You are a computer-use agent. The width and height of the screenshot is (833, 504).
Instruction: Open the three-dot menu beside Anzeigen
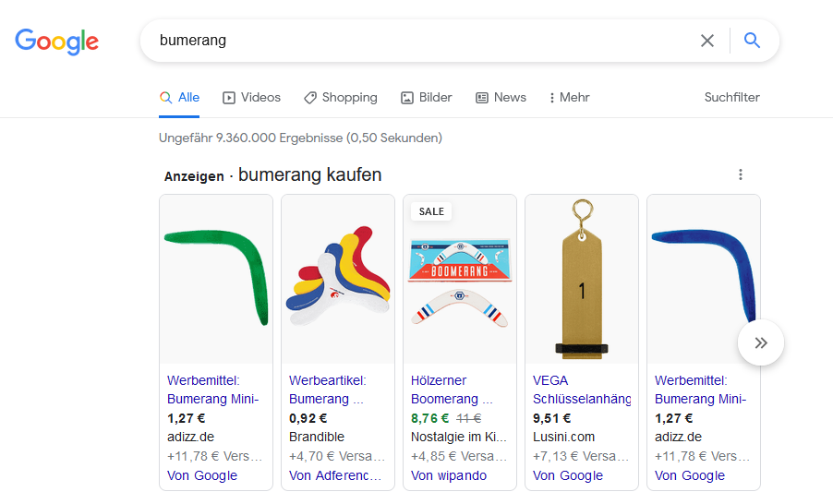click(741, 174)
